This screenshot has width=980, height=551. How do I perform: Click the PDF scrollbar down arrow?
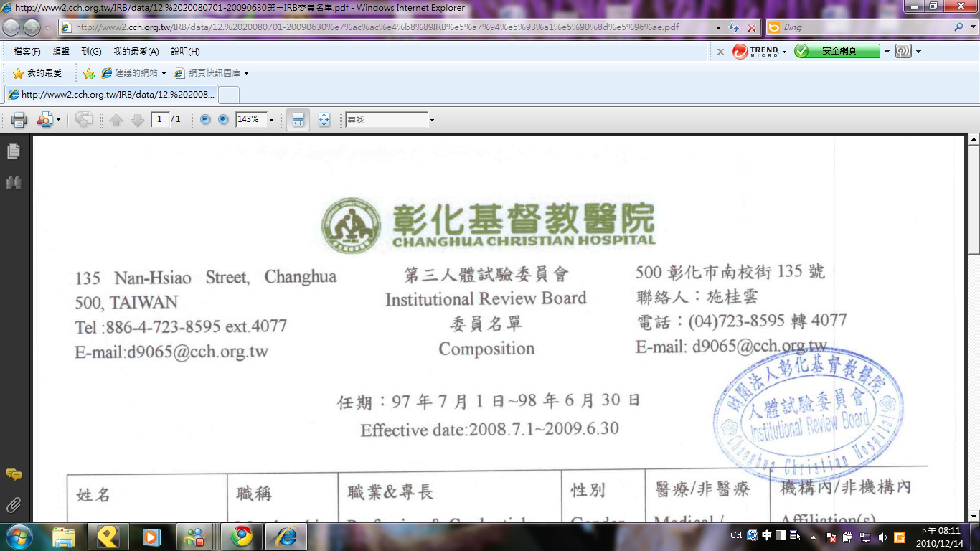click(974, 516)
